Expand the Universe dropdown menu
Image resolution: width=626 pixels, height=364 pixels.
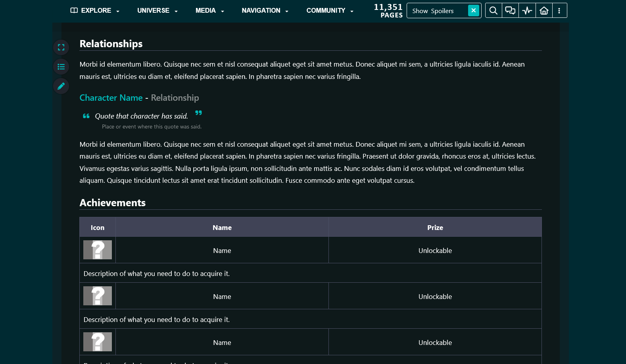[x=157, y=11]
